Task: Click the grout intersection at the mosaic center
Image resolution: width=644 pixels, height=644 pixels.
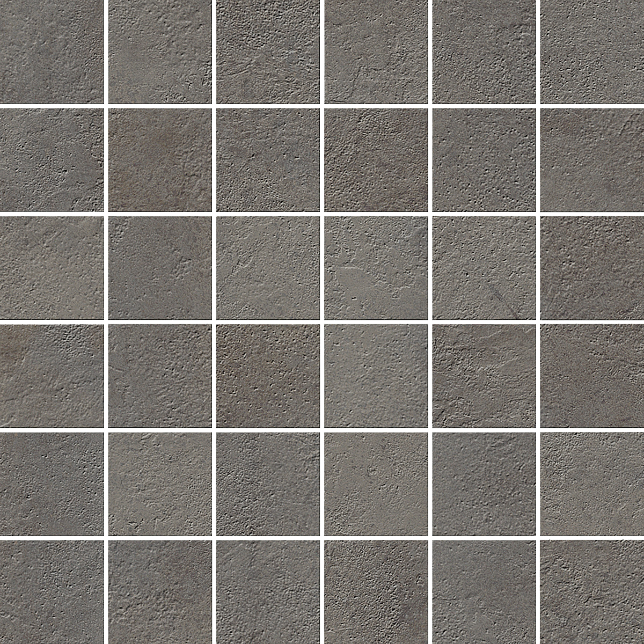Action: click(322, 321)
